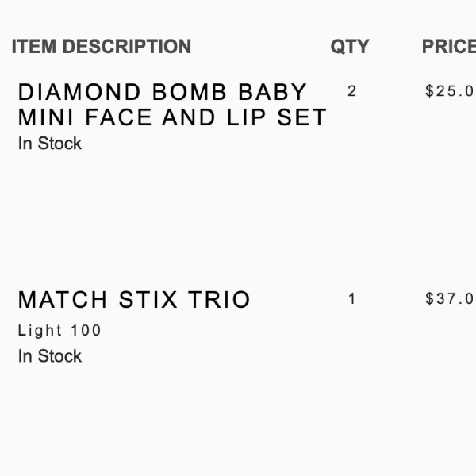Click the ITEM DESCRIPTION column header
Image resolution: width=476 pixels, height=476 pixels.
coord(102,47)
